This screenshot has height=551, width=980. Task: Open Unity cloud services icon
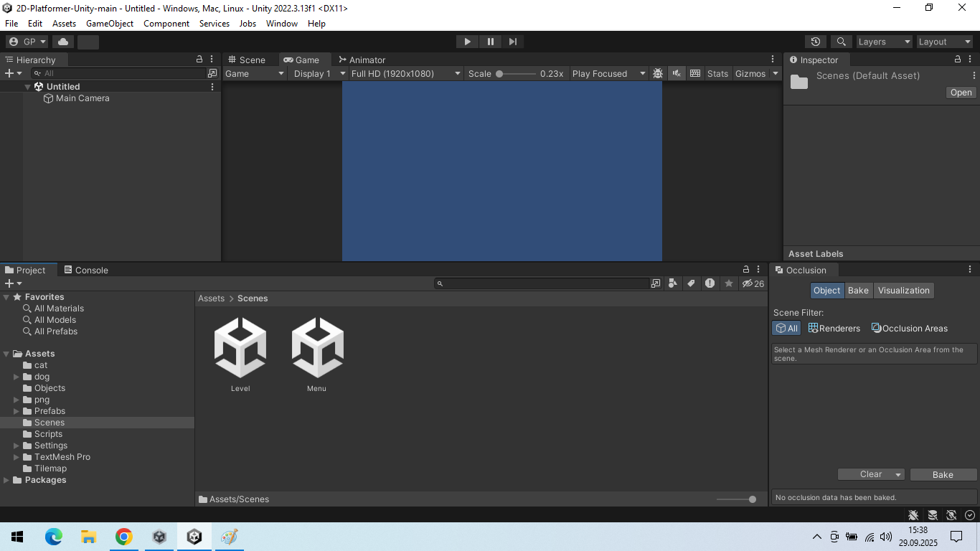coord(62,42)
